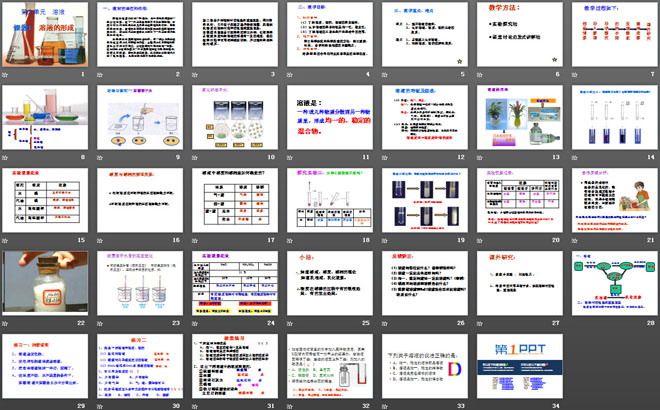Select slide 6 教学方法 thumbnail

520,35
